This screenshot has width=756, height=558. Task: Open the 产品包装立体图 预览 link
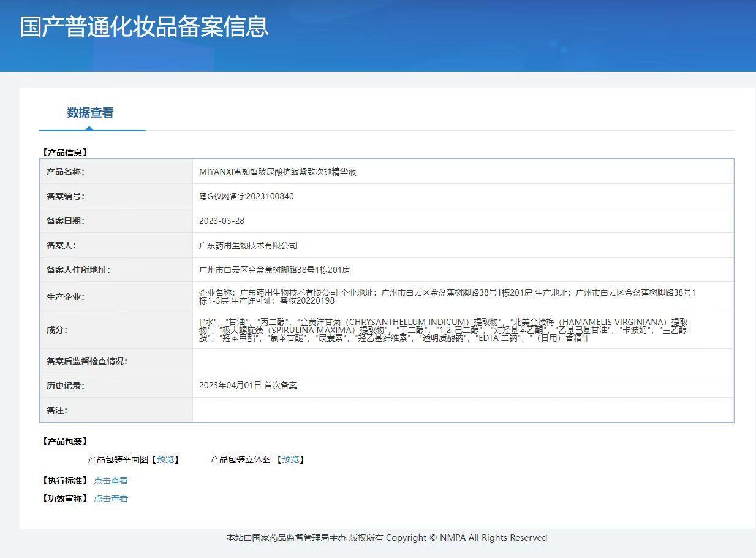[290, 459]
